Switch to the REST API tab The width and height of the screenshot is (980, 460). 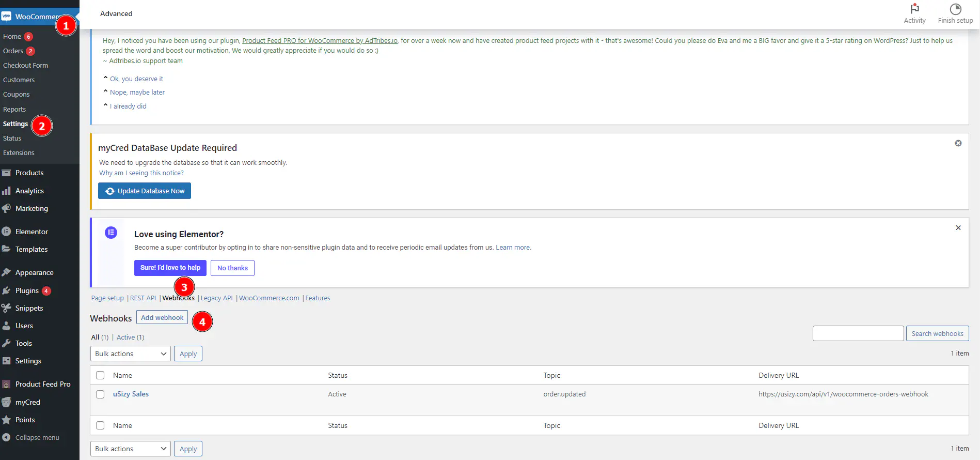pyautogui.click(x=143, y=298)
